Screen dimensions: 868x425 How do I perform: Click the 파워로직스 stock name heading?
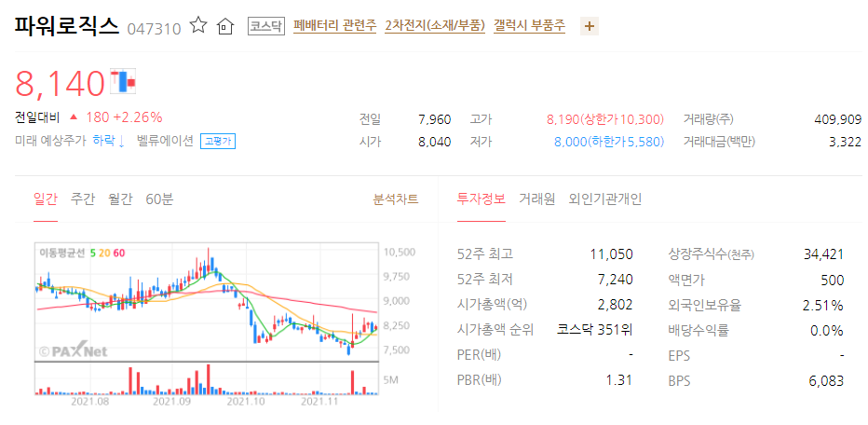pos(67,25)
